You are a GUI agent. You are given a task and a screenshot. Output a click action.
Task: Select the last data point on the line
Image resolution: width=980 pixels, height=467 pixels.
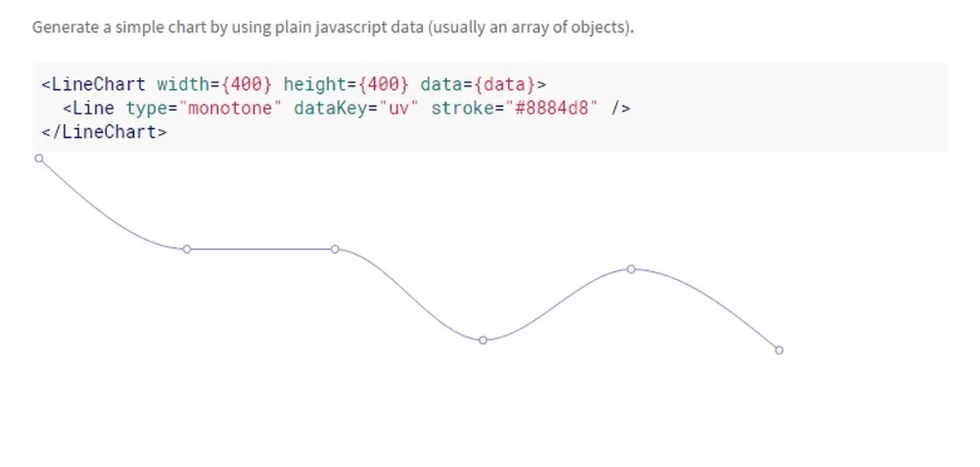(778, 350)
